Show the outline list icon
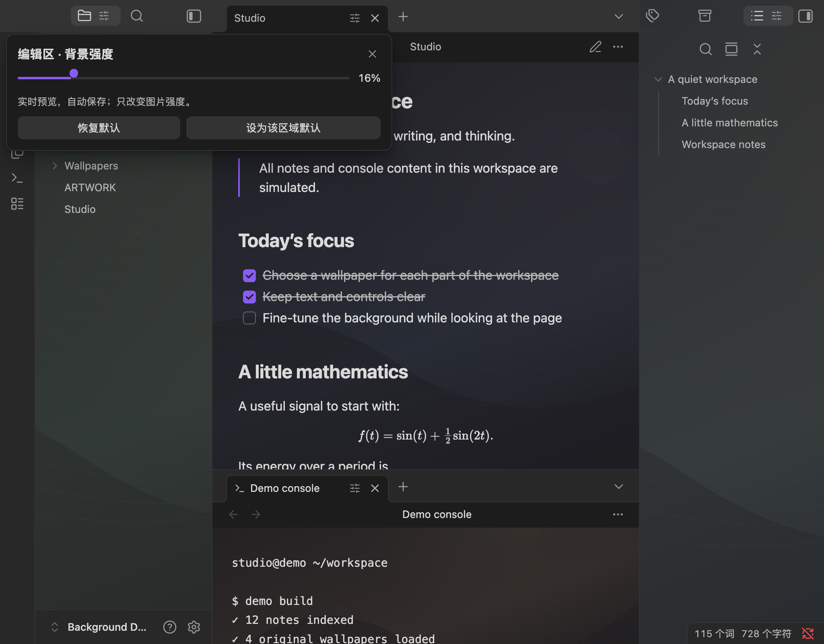824x644 pixels. point(757,16)
